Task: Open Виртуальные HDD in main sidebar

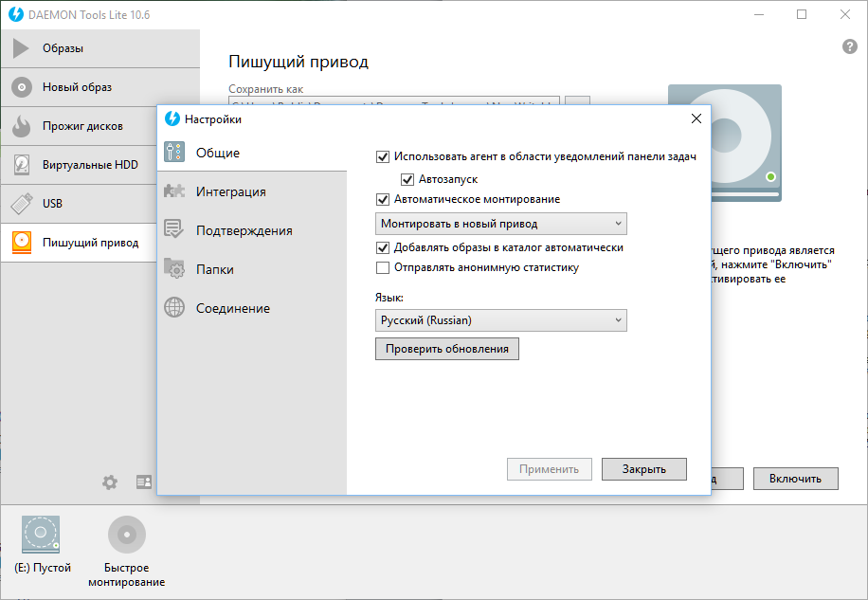Action: [x=80, y=165]
